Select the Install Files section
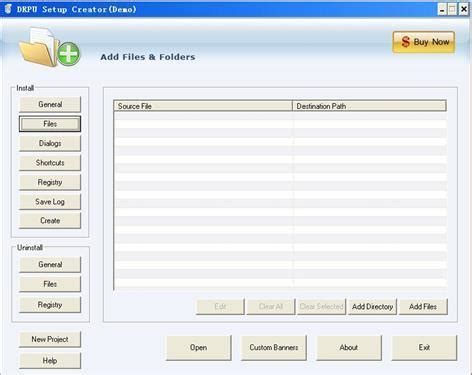 click(x=50, y=124)
